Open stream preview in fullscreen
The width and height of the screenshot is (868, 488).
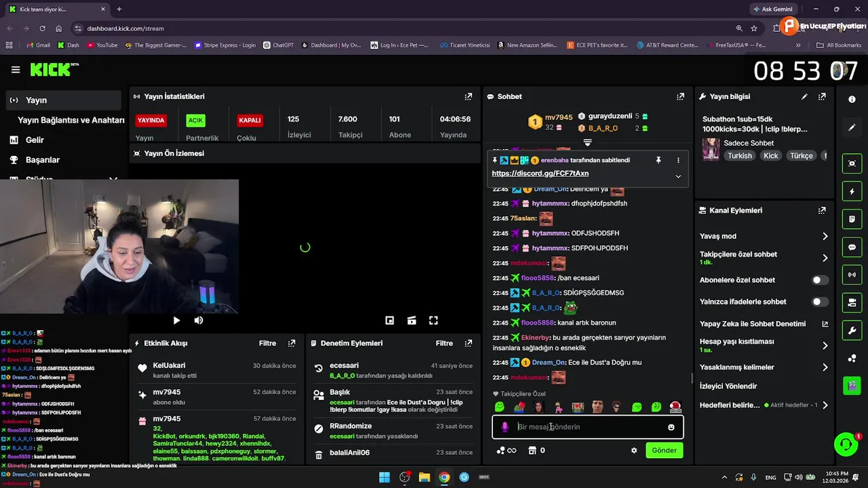pyautogui.click(x=433, y=321)
